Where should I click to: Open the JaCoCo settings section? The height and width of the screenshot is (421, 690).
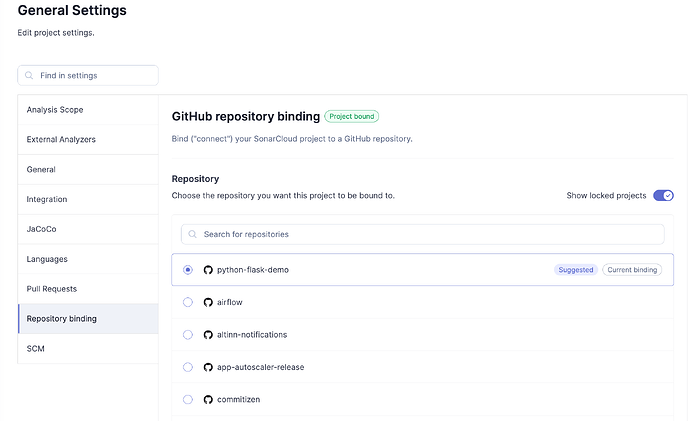pos(88,229)
